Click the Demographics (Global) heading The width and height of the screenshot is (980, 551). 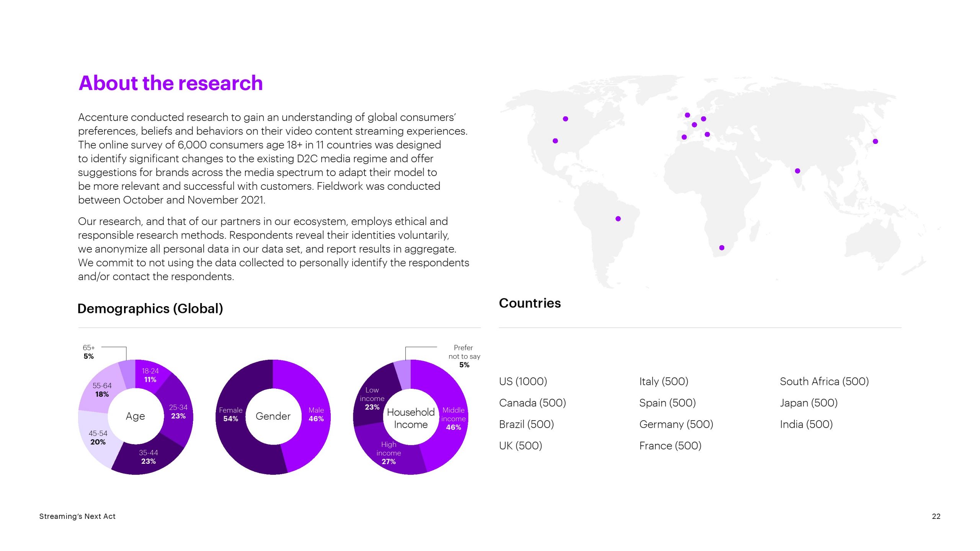150,308
